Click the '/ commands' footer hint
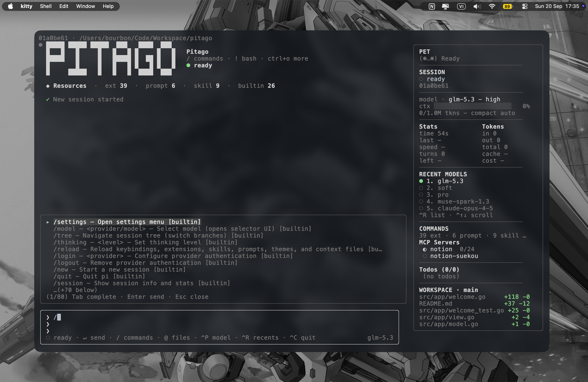 pyautogui.click(x=134, y=337)
